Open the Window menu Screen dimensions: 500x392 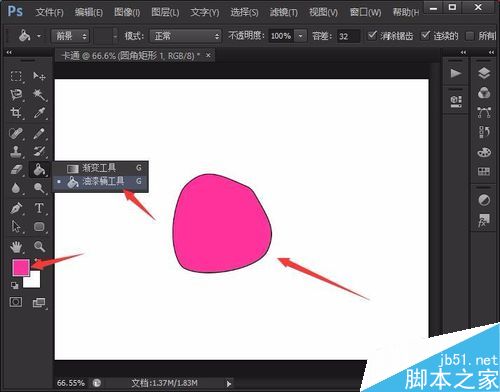(365, 13)
